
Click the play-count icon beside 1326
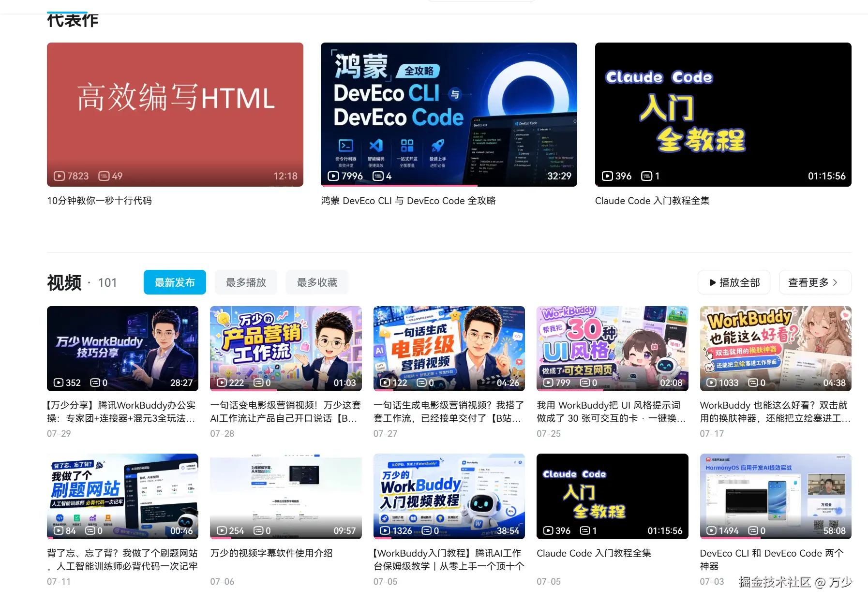[x=385, y=530]
